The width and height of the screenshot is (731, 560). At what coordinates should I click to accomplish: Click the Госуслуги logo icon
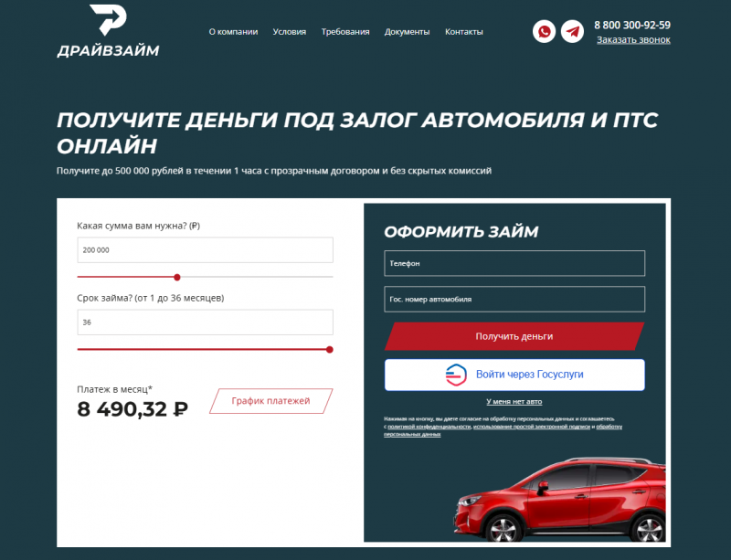point(456,375)
